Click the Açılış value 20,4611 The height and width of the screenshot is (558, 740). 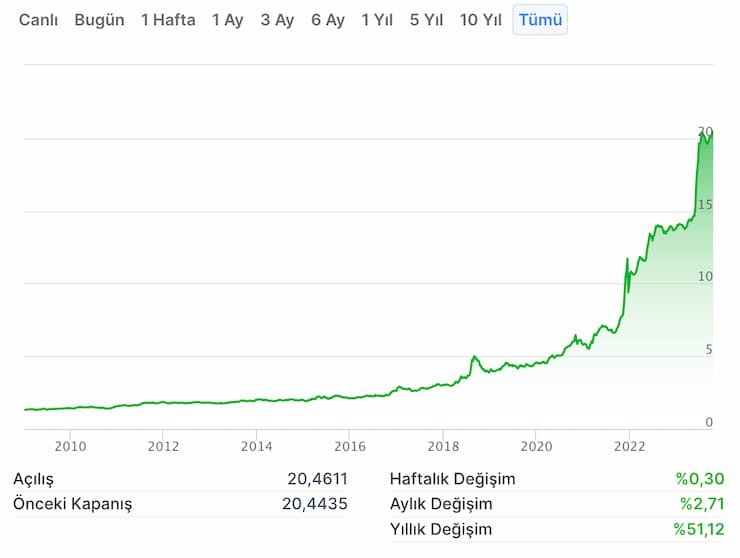[x=317, y=479]
